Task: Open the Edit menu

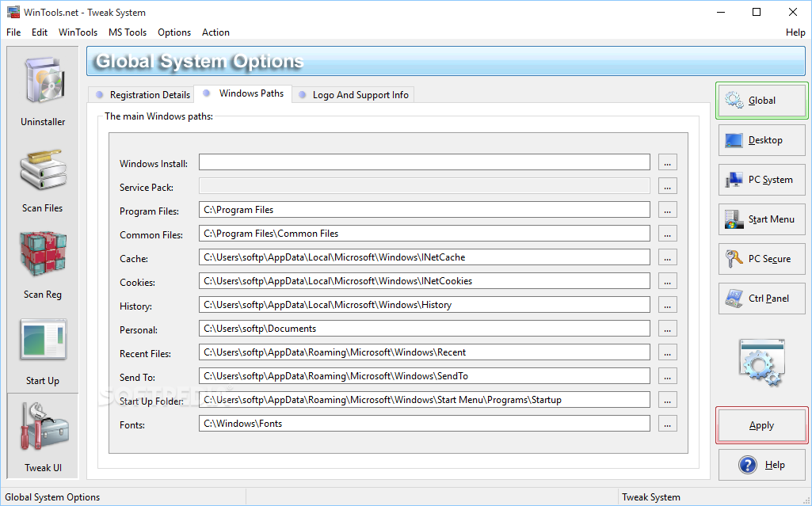Action: 40,32
